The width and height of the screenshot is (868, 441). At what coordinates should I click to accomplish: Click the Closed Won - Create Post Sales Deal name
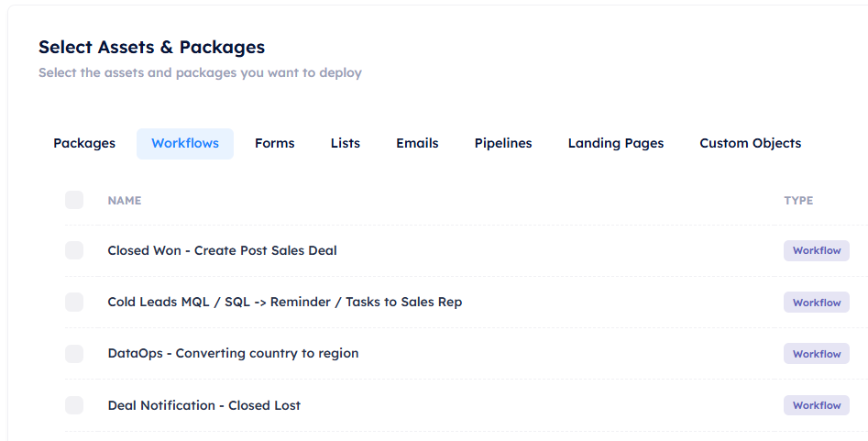pyautogui.click(x=222, y=250)
